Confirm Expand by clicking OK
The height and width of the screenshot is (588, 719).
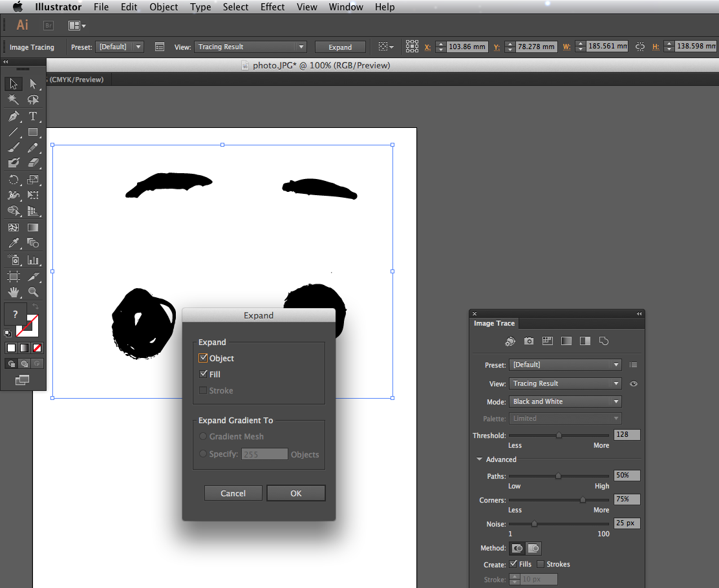tap(295, 493)
